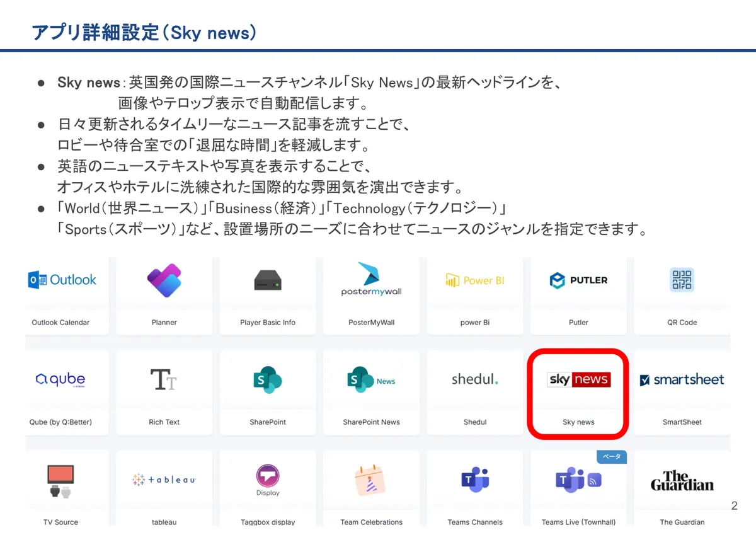This screenshot has height=535, width=756.
Task: Click the 'Sky news' caption text
Action: 578,422
